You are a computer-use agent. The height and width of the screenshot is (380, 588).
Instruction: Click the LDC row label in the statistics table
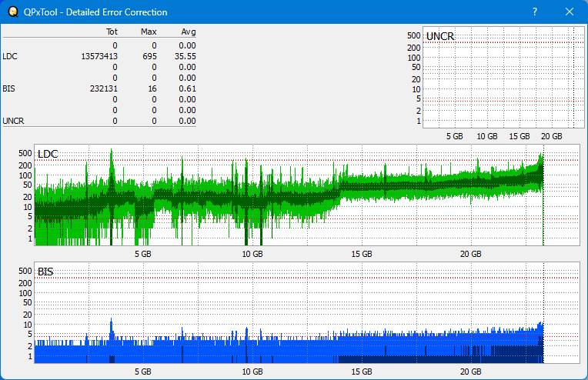(9, 56)
